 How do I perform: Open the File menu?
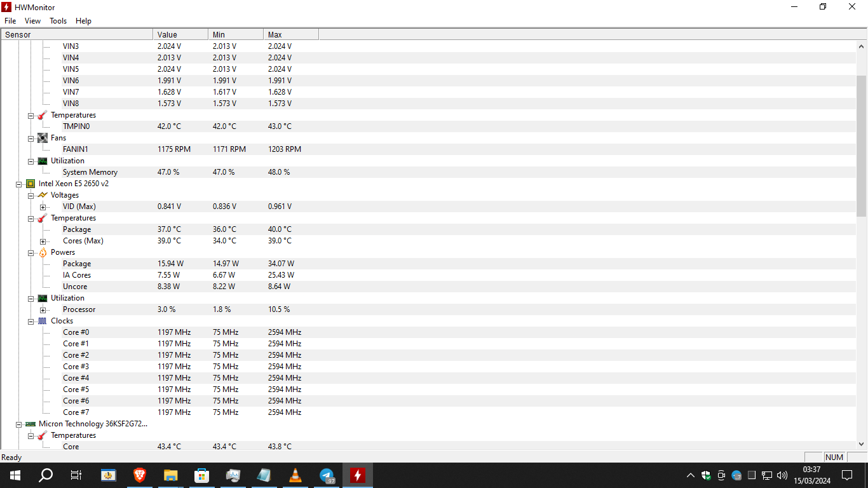[x=10, y=21]
